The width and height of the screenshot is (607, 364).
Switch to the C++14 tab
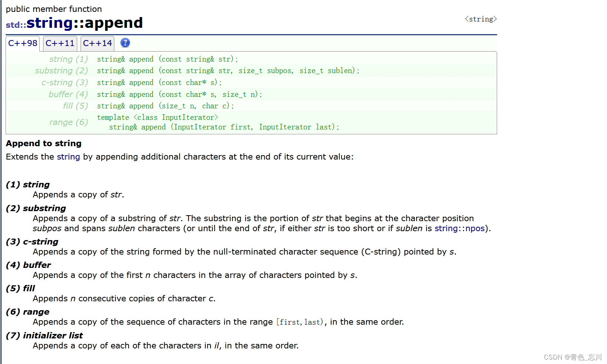97,43
